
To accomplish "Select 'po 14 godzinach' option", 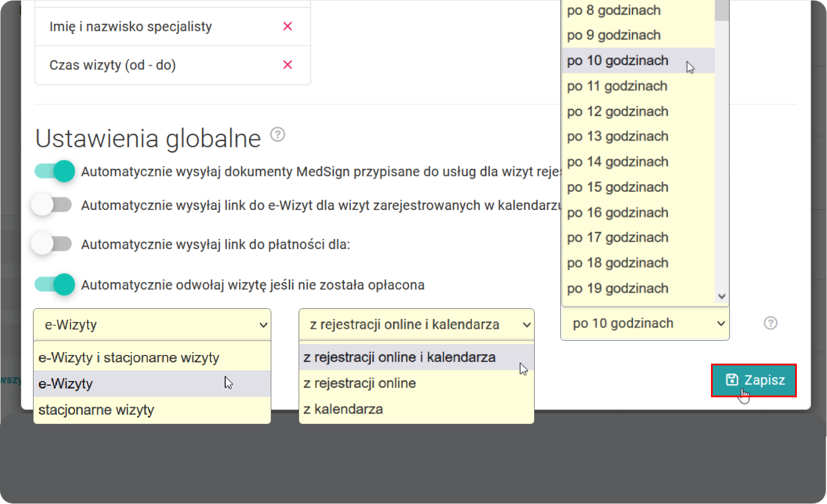I will pos(638,162).
